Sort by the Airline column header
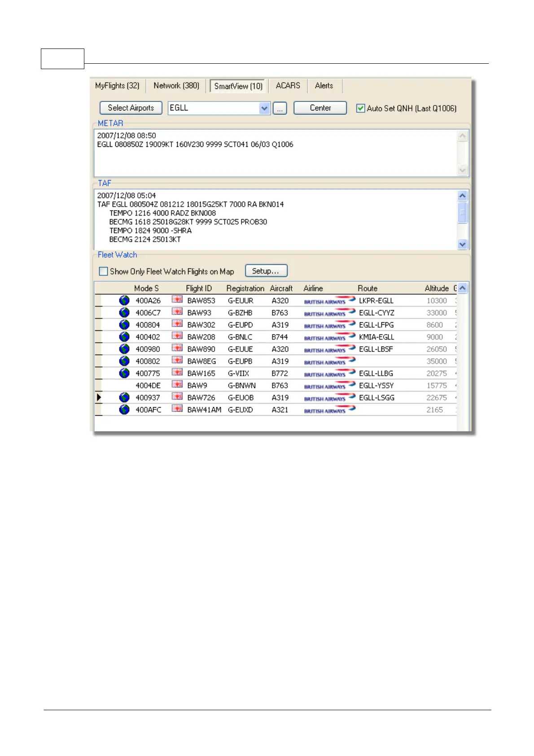Image resolution: width=534 pixels, height=756 pixels. pos(313,288)
